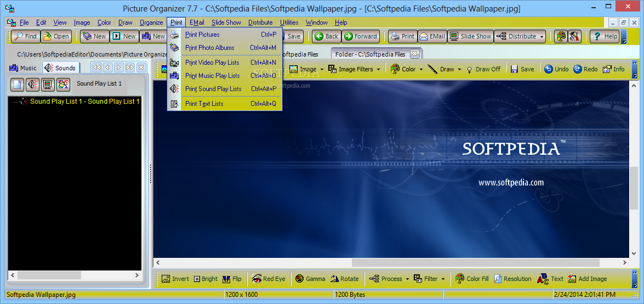
Task: Go Back using the green arrow button
Action: pyautogui.click(x=326, y=36)
